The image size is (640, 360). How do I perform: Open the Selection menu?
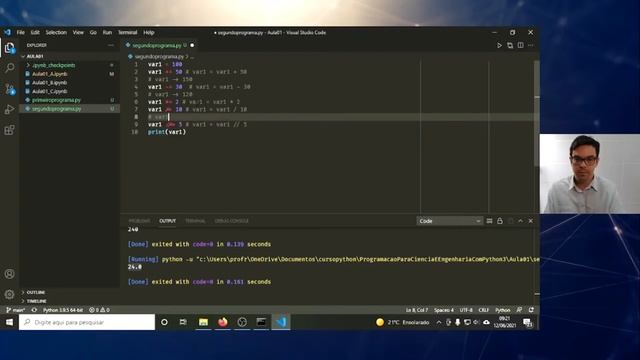click(56, 32)
